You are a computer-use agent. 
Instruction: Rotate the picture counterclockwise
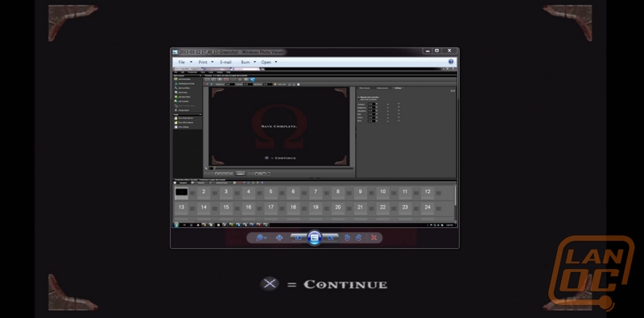coord(347,237)
